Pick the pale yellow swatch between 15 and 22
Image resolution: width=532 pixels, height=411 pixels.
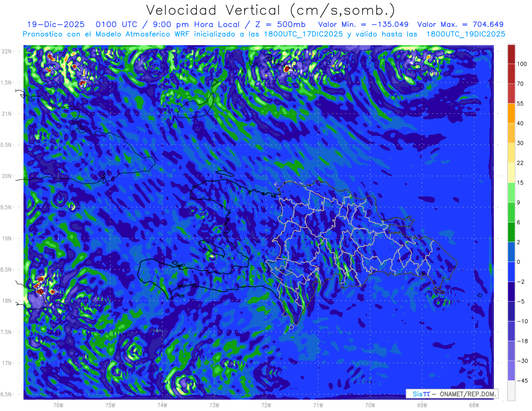511,173
